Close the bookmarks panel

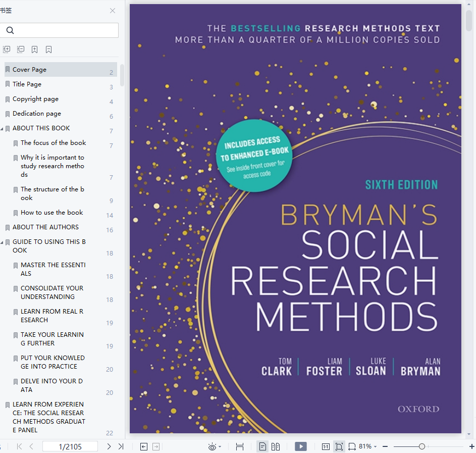tap(113, 11)
